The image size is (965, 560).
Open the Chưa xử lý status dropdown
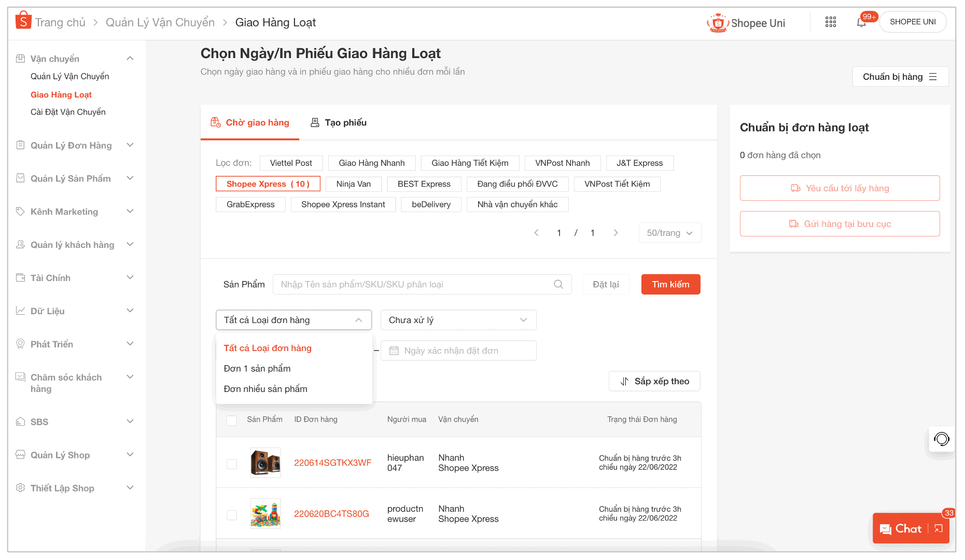coord(458,320)
